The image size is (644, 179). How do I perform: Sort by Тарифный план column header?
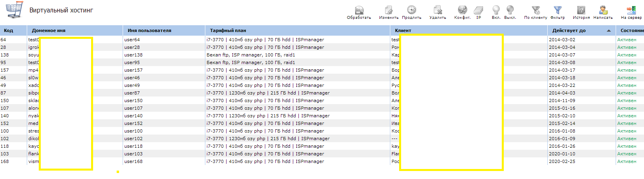tap(228, 30)
